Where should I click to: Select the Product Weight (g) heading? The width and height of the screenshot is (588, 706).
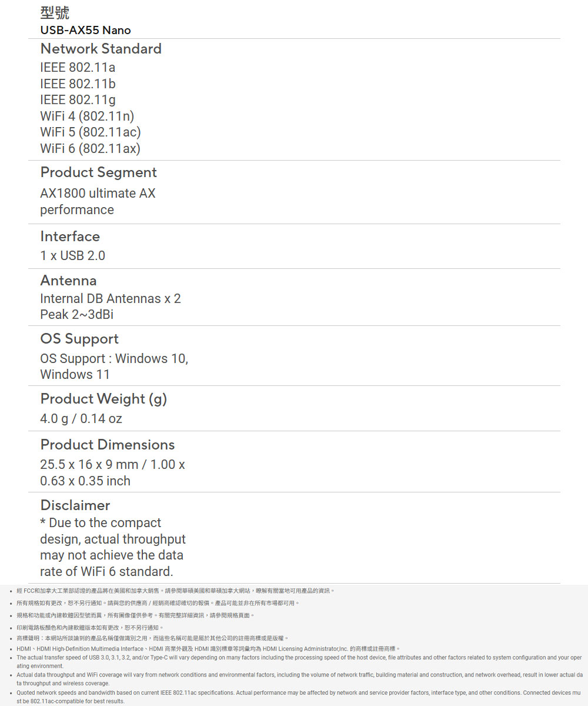coord(104,399)
